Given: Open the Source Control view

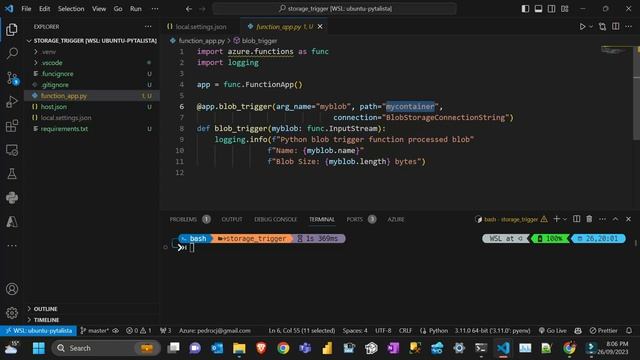Looking at the screenshot, I should pos(12,78).
